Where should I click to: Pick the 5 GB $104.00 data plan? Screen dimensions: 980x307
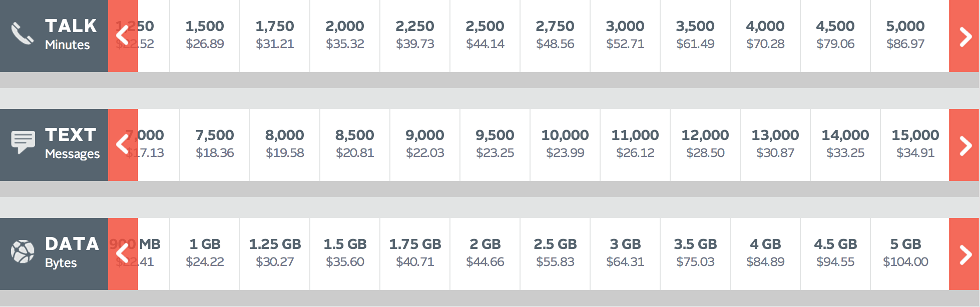[x=905, y=253]
